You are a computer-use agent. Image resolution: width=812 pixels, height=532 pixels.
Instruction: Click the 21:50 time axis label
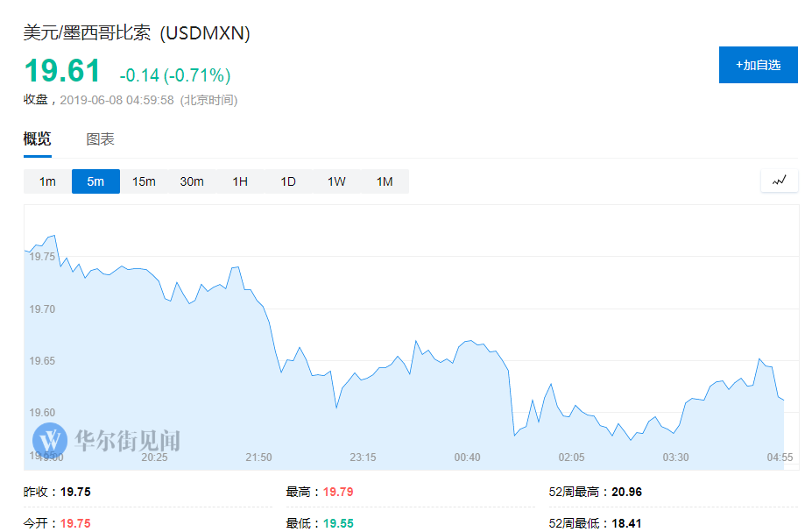click(x=258, y=458)
